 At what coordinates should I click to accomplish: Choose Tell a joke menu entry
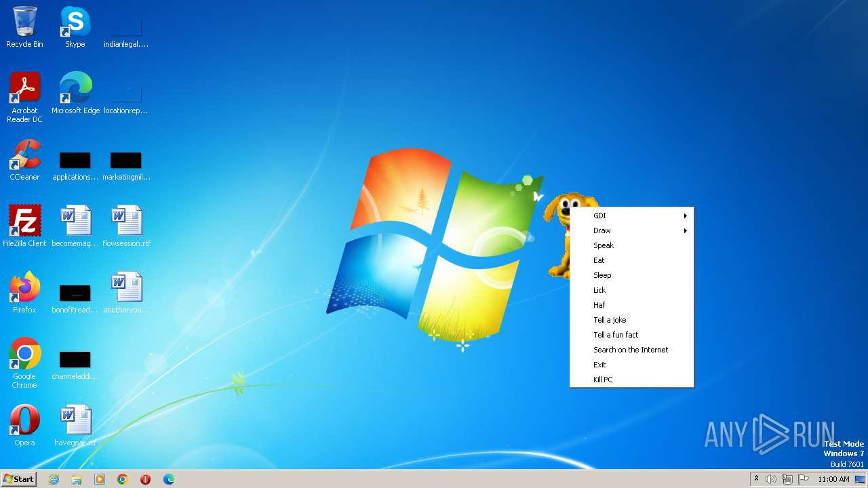(632, 320)
